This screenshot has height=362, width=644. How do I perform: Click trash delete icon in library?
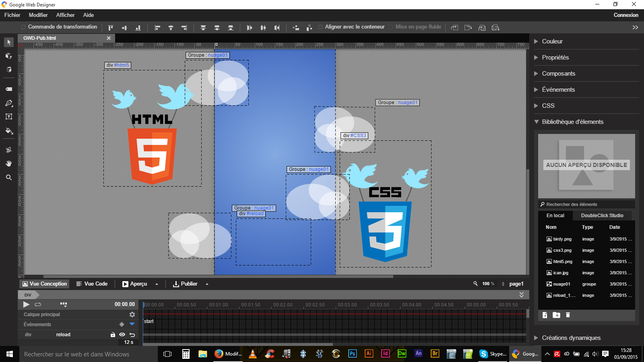(568, 315)
